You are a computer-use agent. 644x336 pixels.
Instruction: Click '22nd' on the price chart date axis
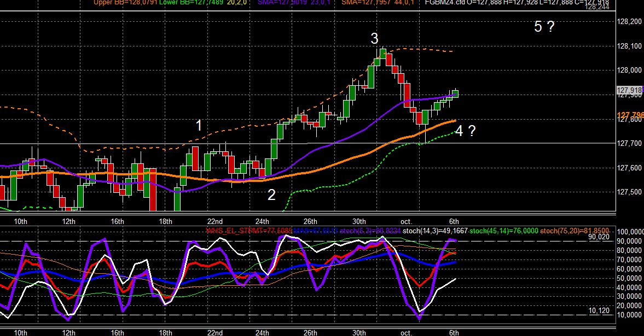click(215, 221)
